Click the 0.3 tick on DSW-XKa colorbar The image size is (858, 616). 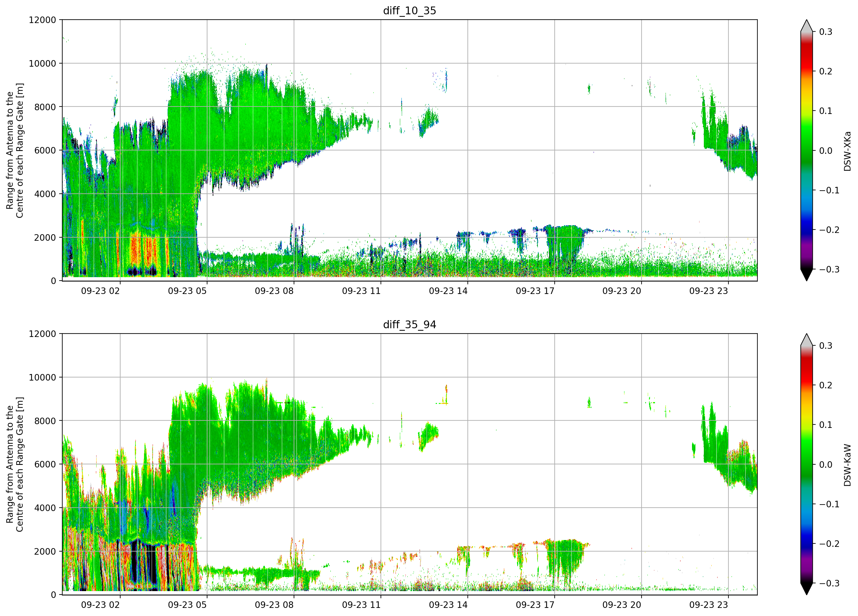pyautogui.click(x=826, y=32)
